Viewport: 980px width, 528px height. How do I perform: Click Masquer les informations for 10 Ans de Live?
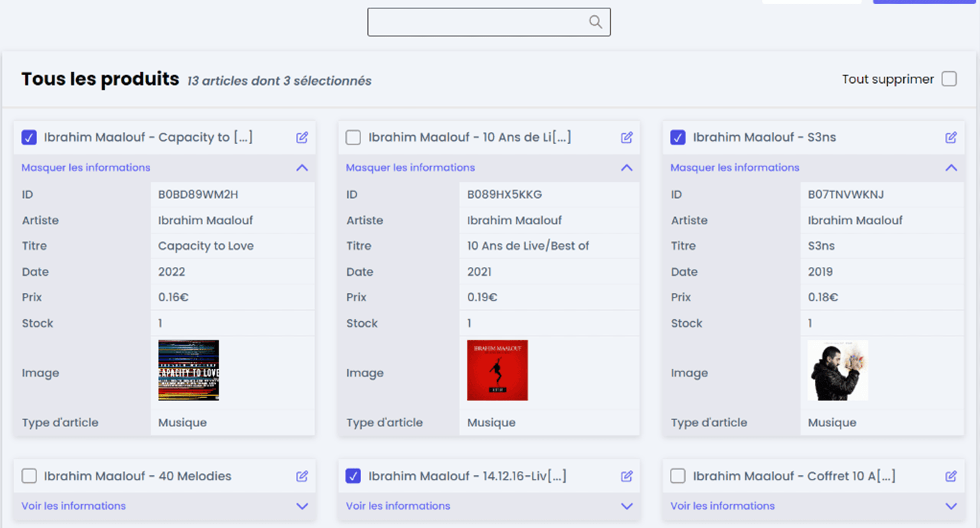[x=410, y=168]
